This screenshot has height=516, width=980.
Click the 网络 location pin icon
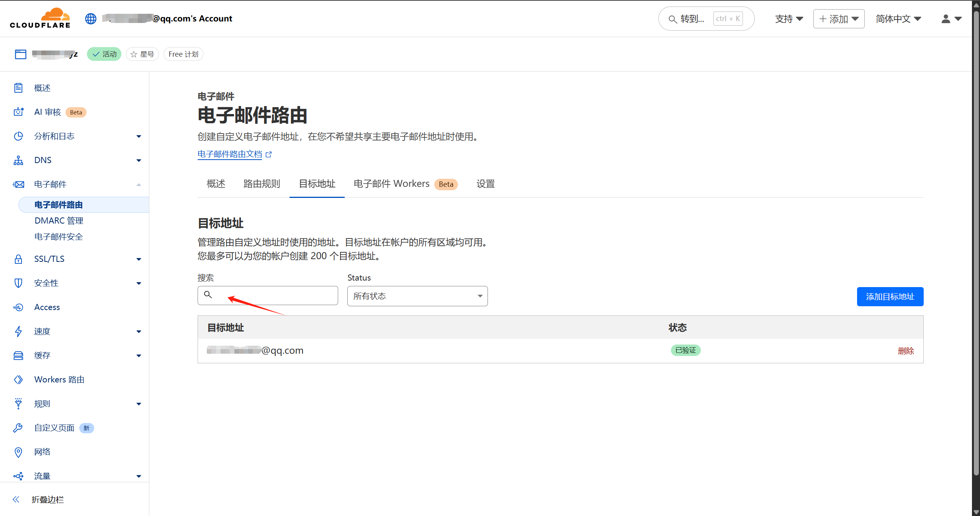point(18,452)
